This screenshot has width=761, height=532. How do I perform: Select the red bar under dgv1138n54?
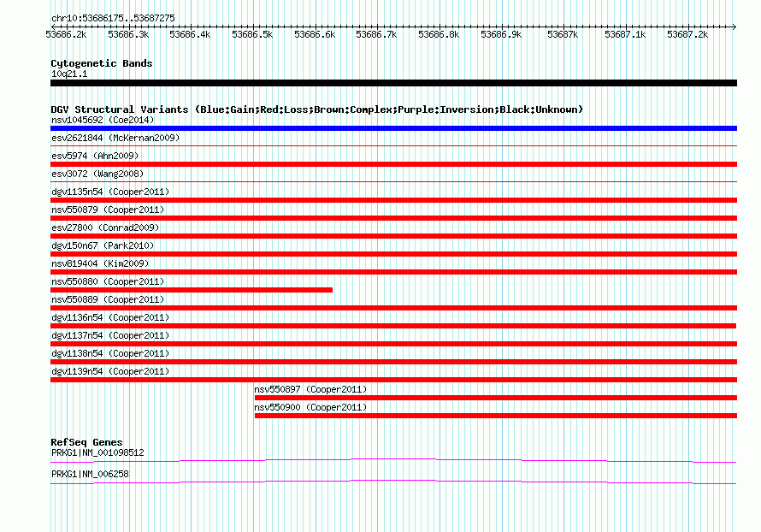(x=393, y=362)
